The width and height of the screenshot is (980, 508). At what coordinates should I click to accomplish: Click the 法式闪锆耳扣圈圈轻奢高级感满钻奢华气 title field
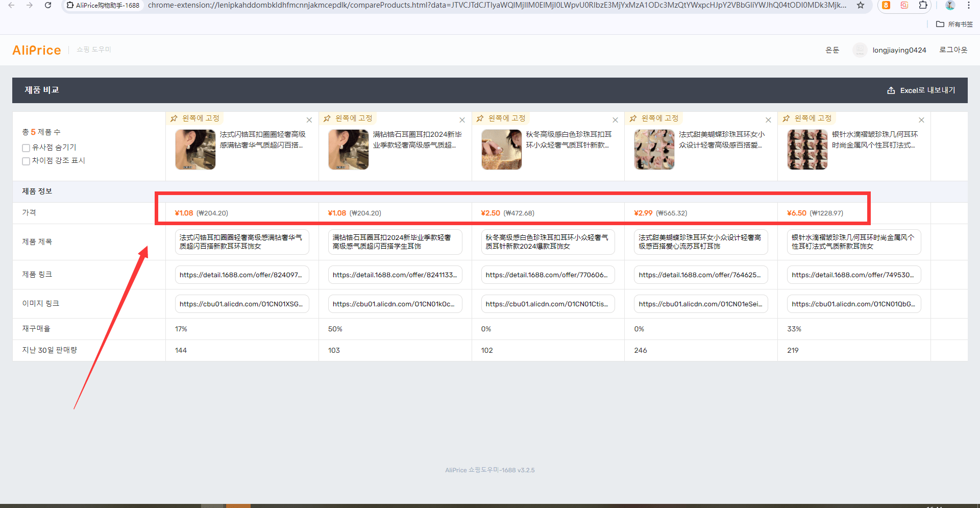pyautogui.click(x=242, y=242)
